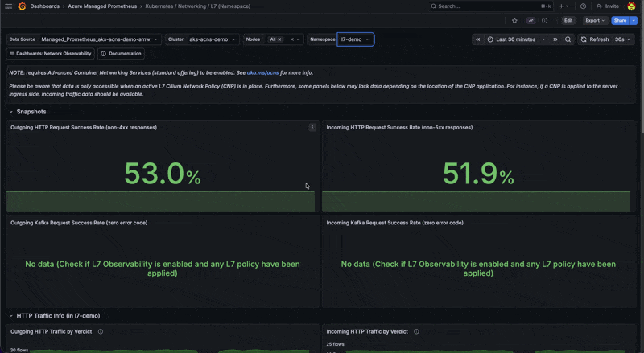This screenshot has height=353, width=644.
Task: Click Incoming Kafka Request Success Rate title
Action: coord(394,223)
